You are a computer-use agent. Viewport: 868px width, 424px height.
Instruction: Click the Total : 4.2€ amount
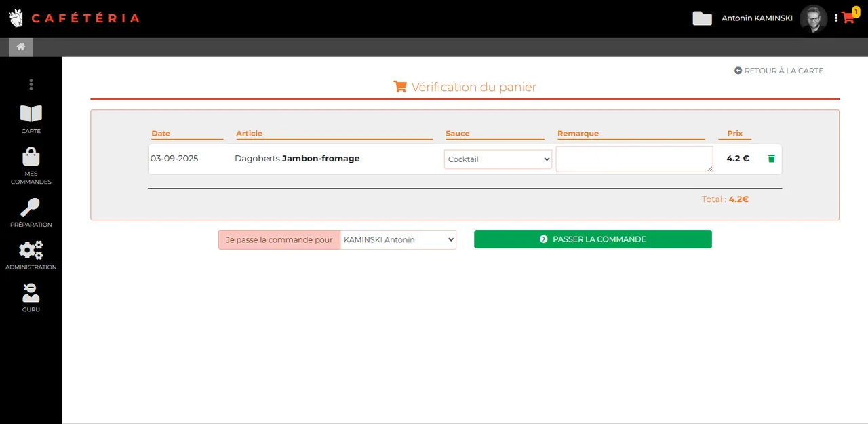[x=725, y=199]
